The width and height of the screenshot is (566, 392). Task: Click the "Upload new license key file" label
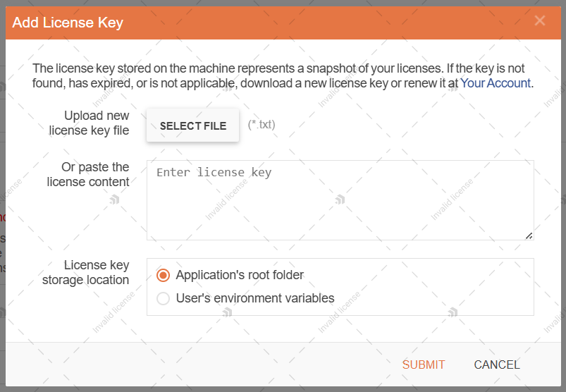pyautogui.click(x=90, y=123)
